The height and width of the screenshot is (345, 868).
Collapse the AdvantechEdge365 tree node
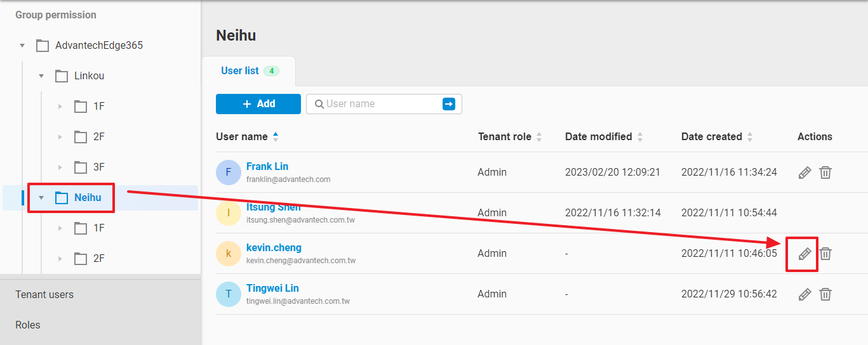(x=22, y=46)
